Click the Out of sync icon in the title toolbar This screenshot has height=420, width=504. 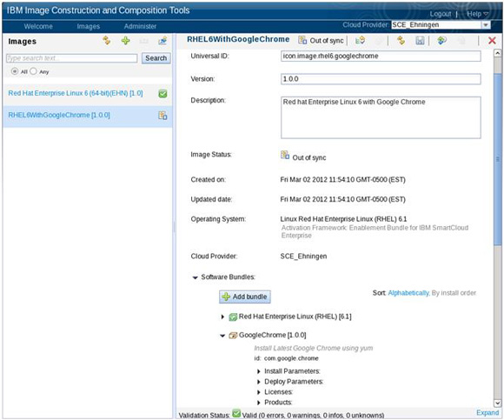click(302, 40)
